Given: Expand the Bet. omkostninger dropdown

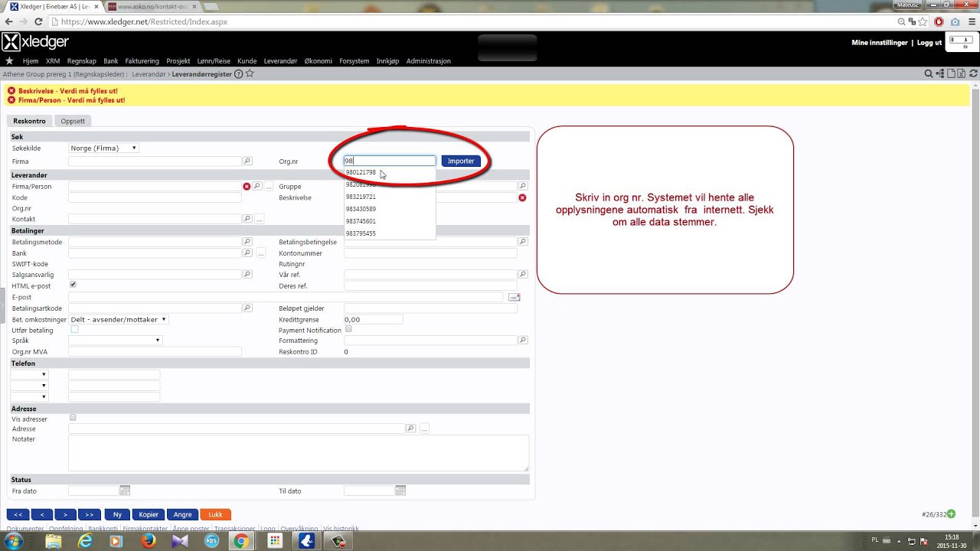Looking at the screenshot, I should pos(119,320).
